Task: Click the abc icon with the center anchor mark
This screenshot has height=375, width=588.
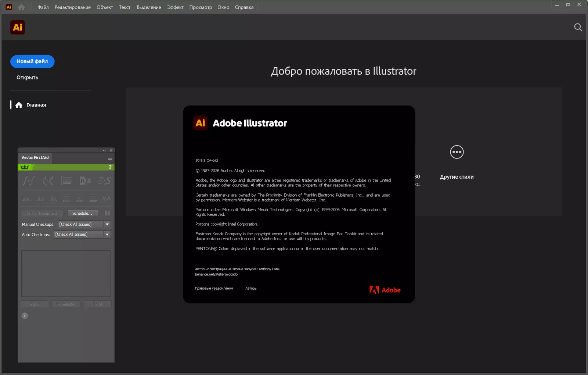Action: coord(40,199)
